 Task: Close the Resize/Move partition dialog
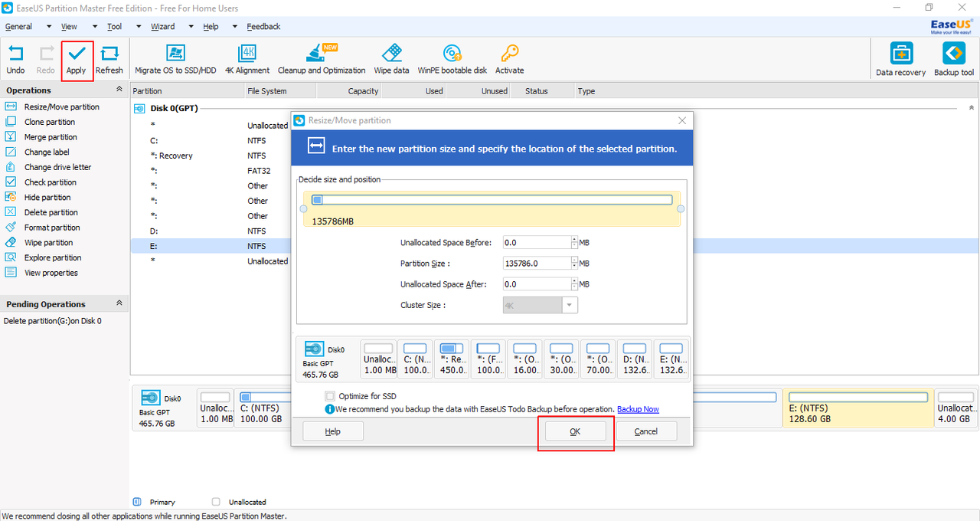[682, 120]
